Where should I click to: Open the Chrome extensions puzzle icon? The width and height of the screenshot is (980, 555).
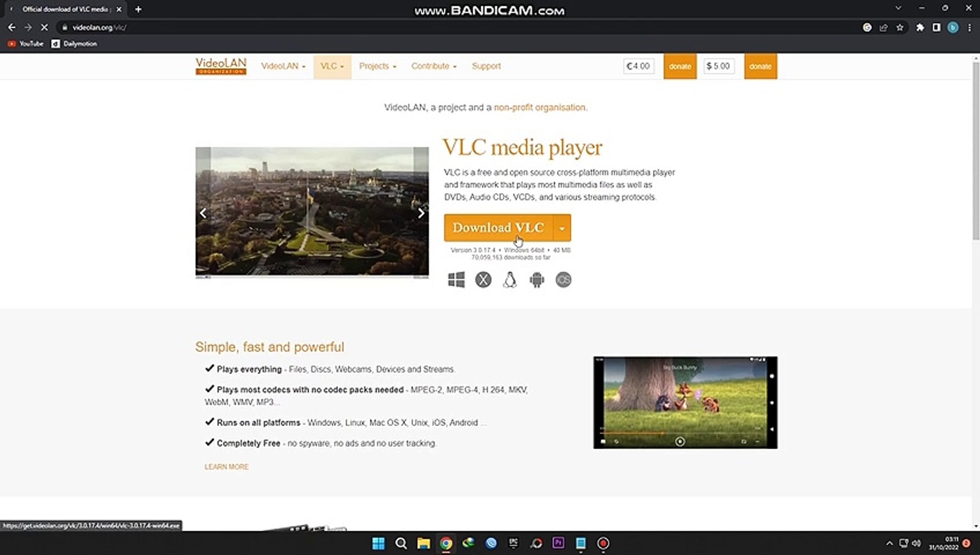(x=920, y=27)
